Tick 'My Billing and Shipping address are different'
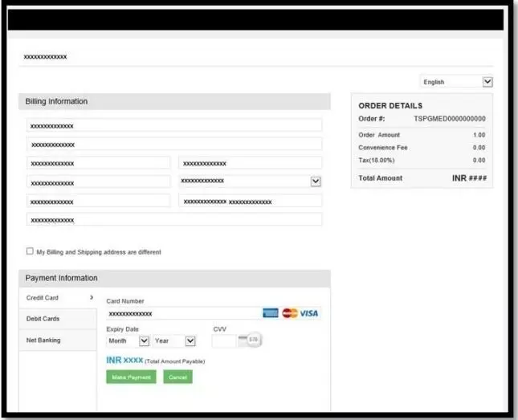 click(x=31, y=251)
